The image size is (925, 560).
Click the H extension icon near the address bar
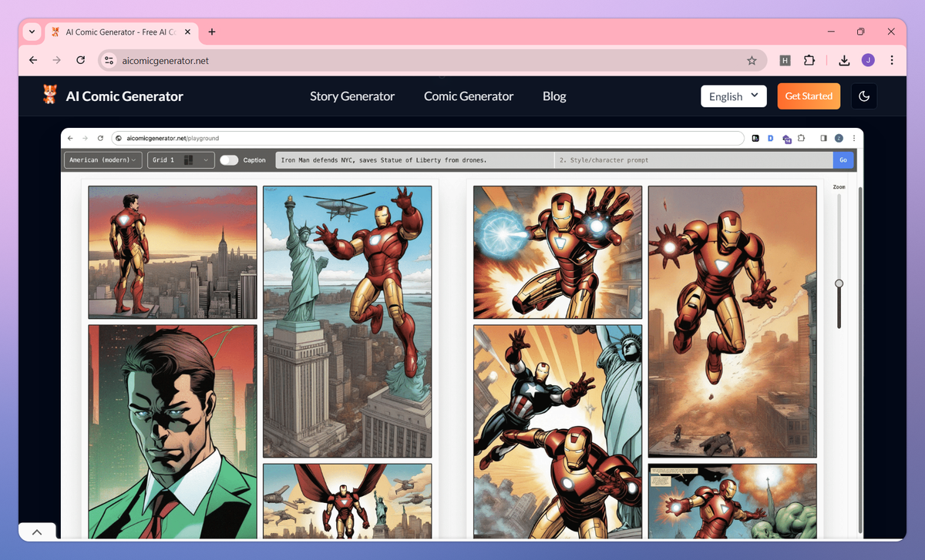pos(785,59)
